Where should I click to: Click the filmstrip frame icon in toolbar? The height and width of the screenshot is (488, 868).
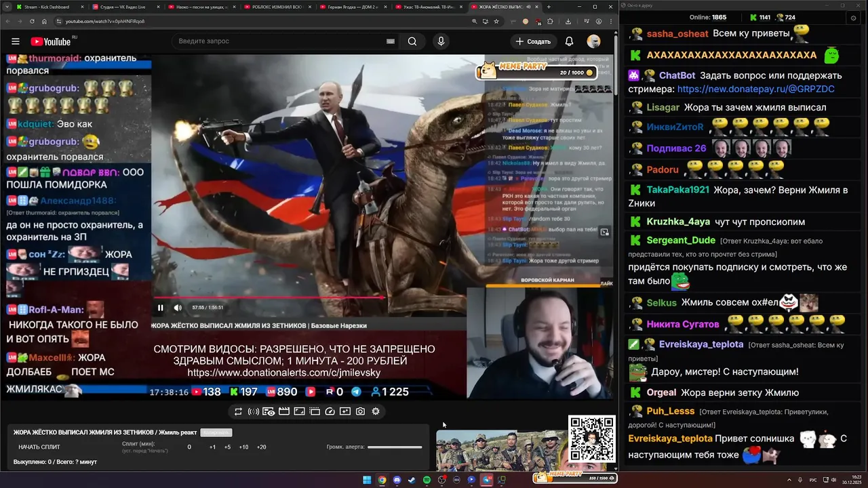coord(315,411)
